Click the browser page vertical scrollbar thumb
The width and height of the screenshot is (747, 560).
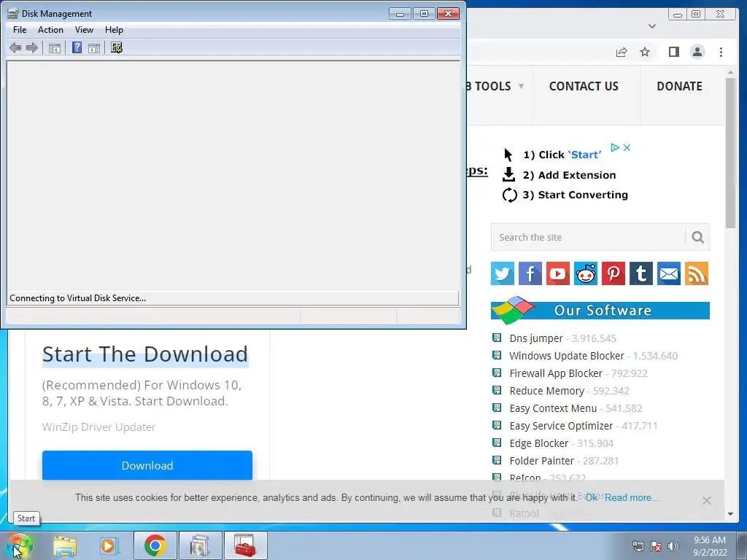point(730,152)
